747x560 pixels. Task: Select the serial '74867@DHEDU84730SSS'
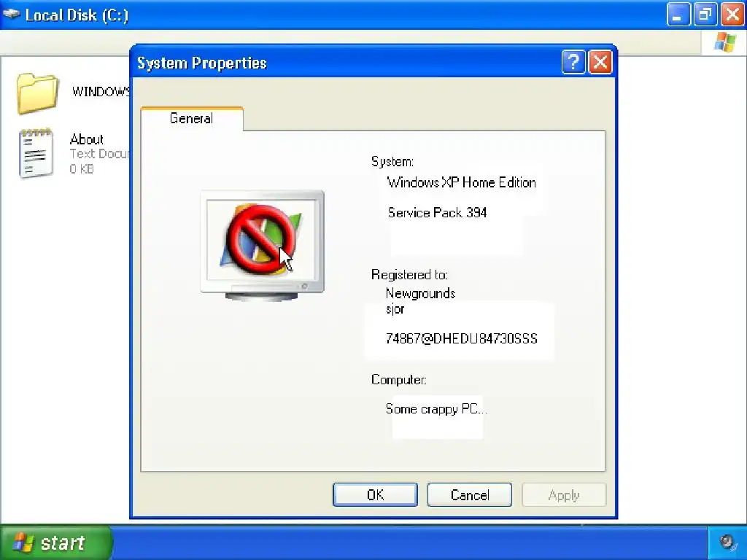[461, 338]
